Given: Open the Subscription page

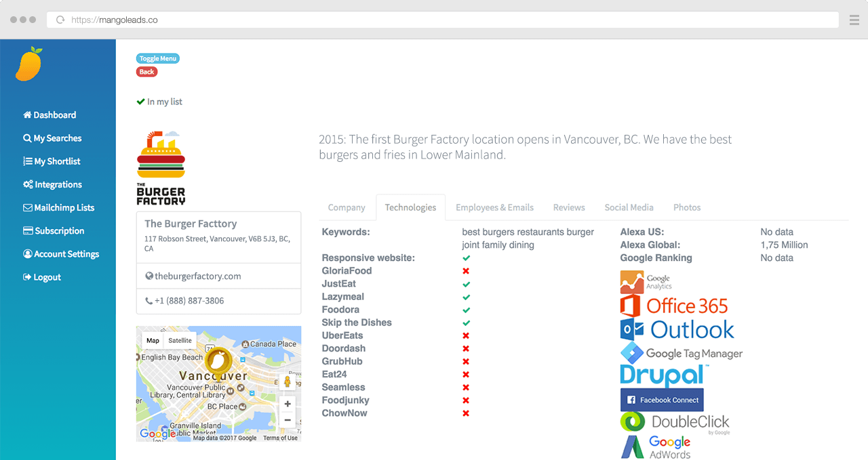Looking at the screenshot, I should click(x=54, y=231).
